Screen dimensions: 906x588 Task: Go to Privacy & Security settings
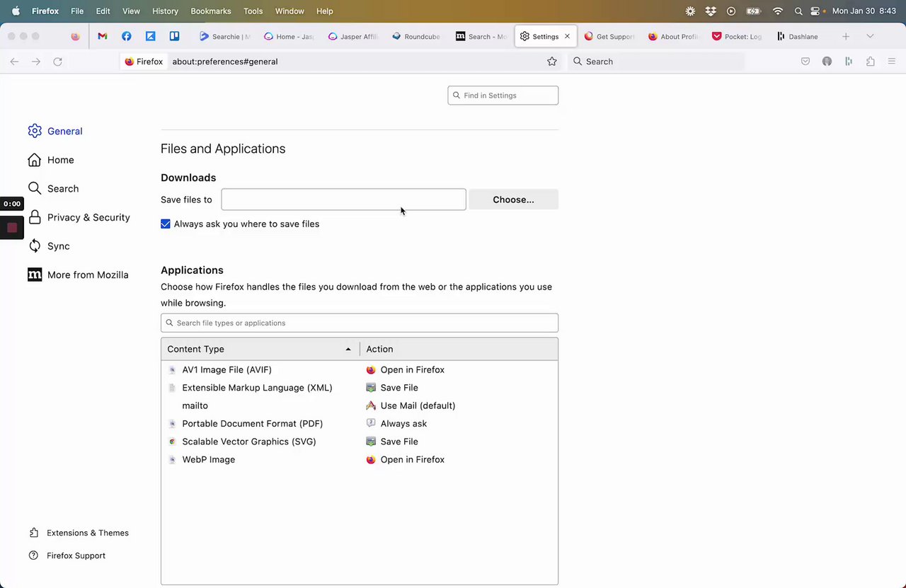point(88,217)
